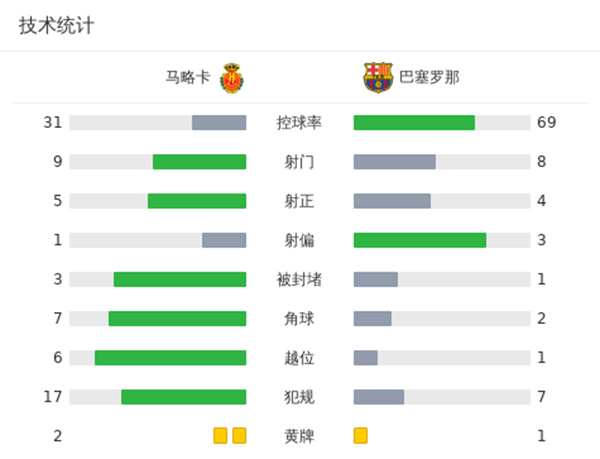This screenshot has height=459, width=600.
Task: Click Mallorca's rightmost yellow card icon
Action: (x=239, y=435)
